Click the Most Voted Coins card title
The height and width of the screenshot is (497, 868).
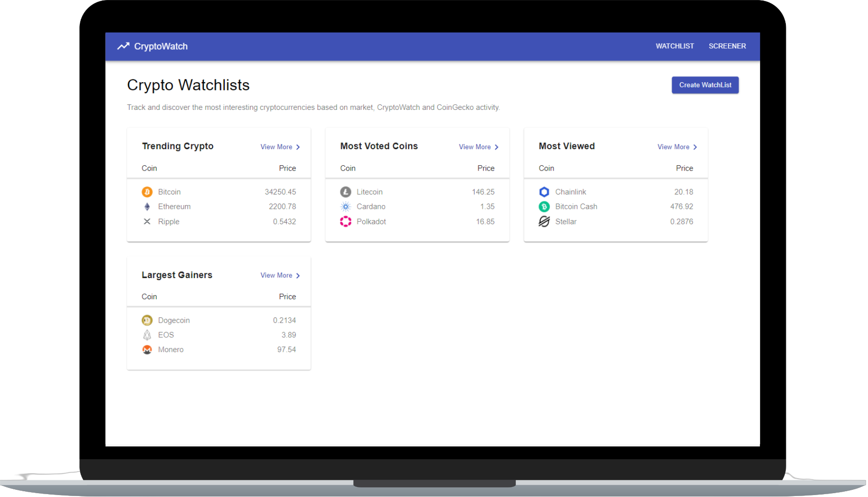[379, 146]
